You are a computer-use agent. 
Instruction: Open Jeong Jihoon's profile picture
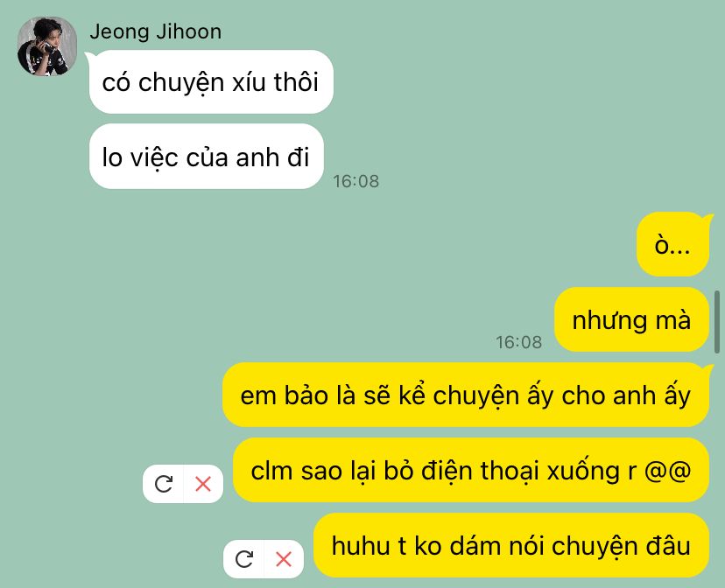coord(47,46)
